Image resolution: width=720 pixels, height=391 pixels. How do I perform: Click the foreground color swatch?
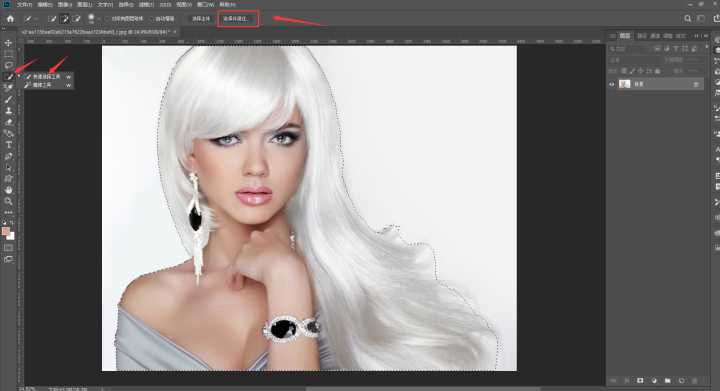6,232
